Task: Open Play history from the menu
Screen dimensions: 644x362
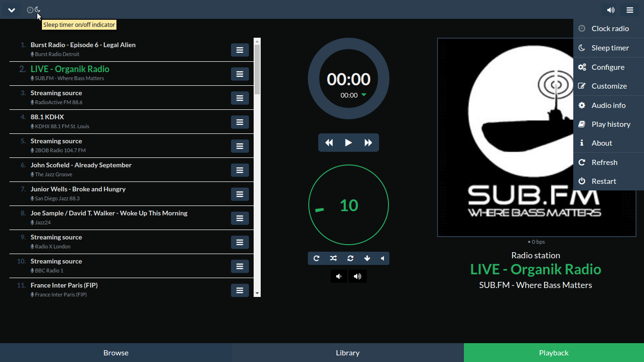Action: coord(609,124)
